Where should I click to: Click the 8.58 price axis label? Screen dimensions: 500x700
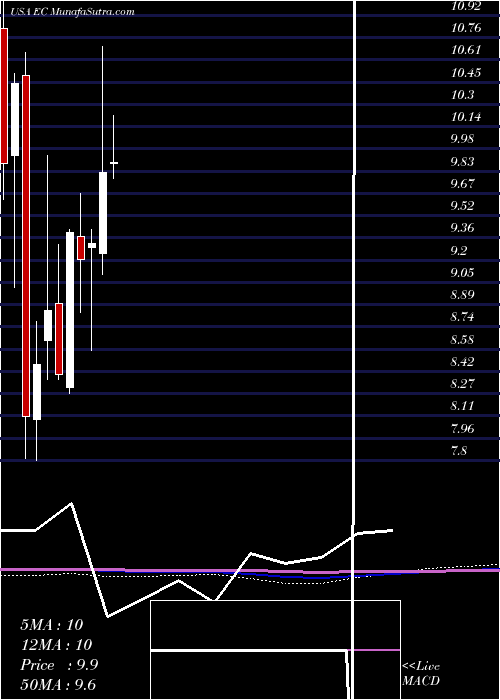pos(462,340)
